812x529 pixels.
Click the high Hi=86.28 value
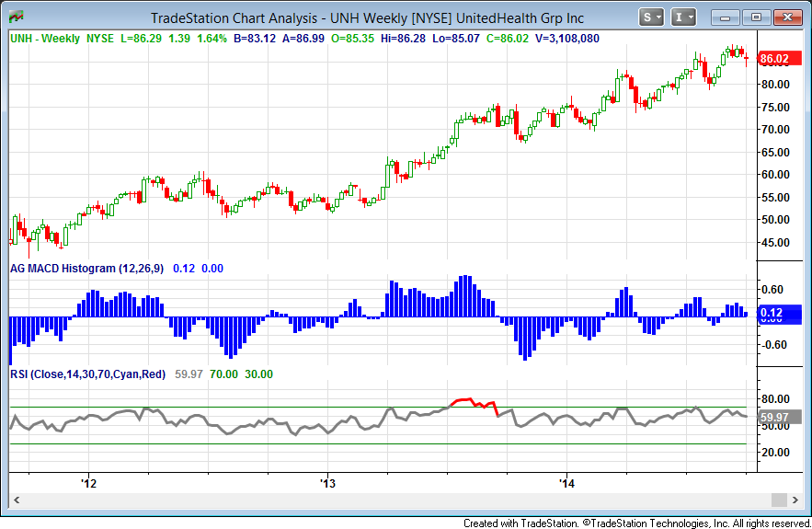(x=403, y=39)
